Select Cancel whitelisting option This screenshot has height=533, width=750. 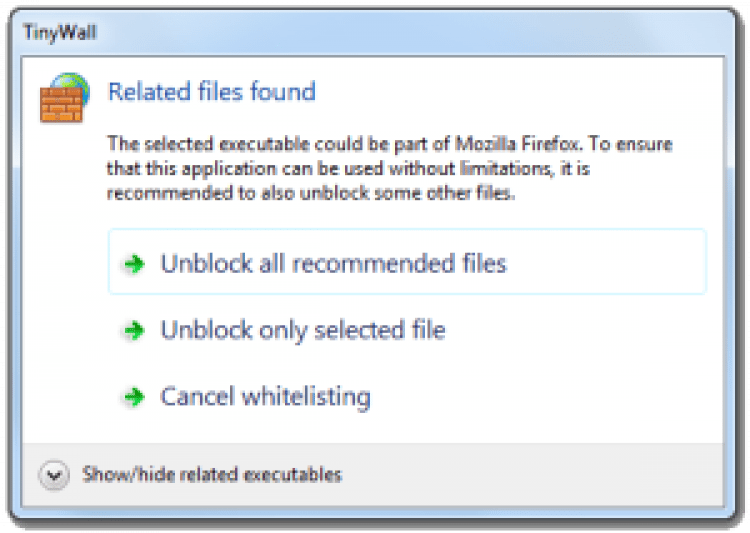point(265,397)
